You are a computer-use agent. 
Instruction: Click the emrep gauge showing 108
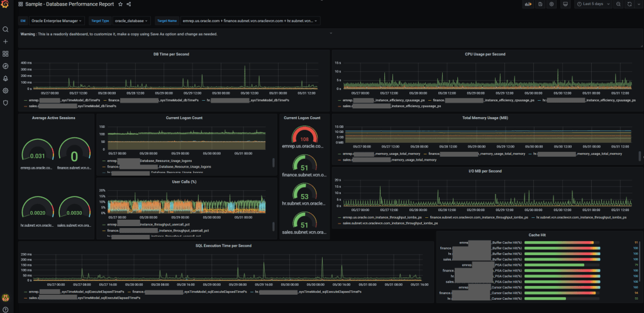pos(304,137)
